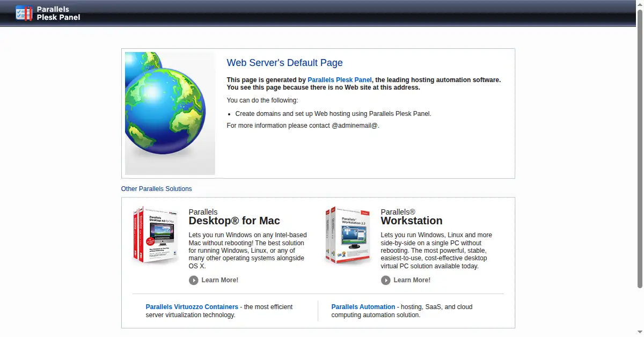This screenshot has width=644, height=337.
Task: Click the globe image on default page
Action: 170,113
